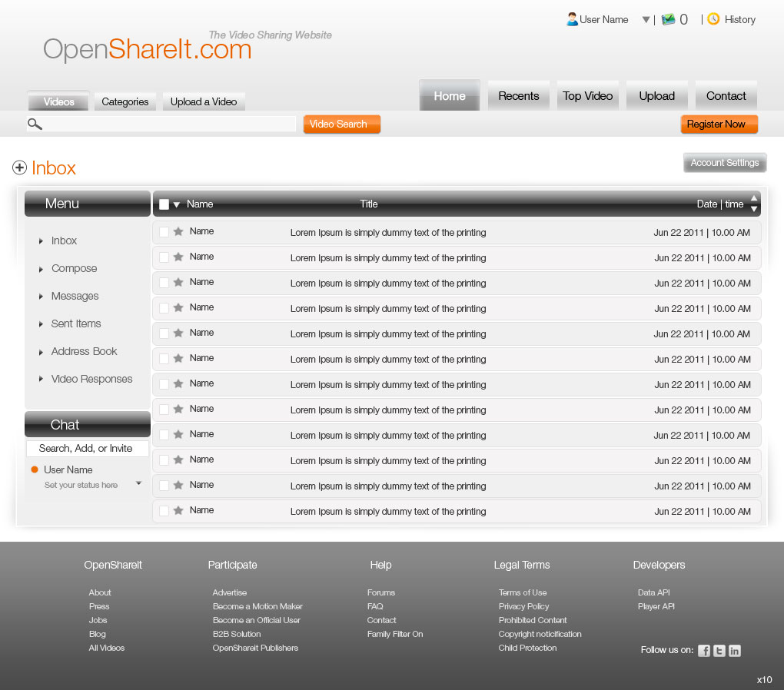
Task: Click the OpenShareIt.com logo
Action: pyautogui.click(x=147, y=49)
